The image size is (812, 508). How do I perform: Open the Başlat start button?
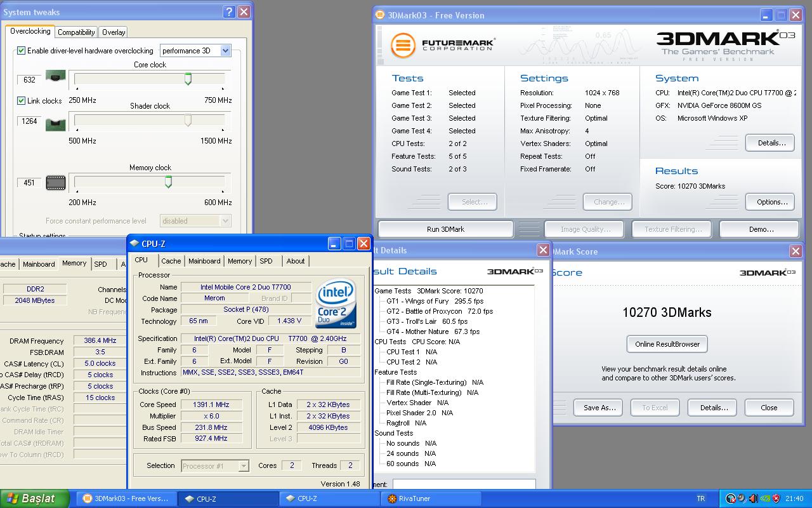tap(35, 498)
